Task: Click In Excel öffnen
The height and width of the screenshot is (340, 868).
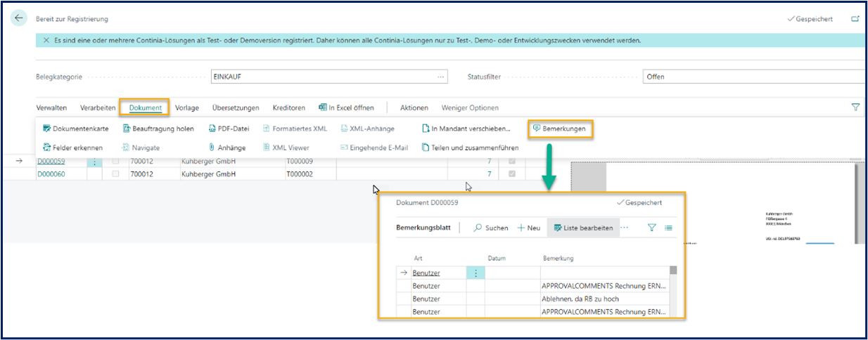Action: (346, 107)
